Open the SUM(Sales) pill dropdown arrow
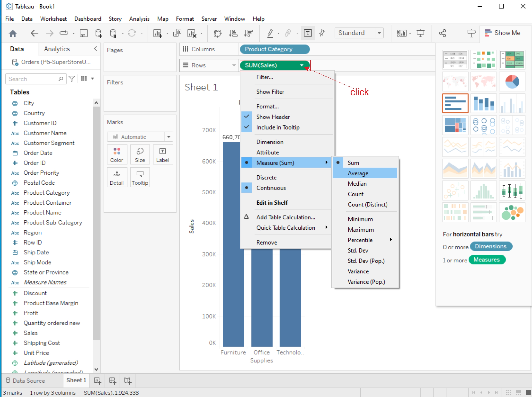 (x=302, y=65)
